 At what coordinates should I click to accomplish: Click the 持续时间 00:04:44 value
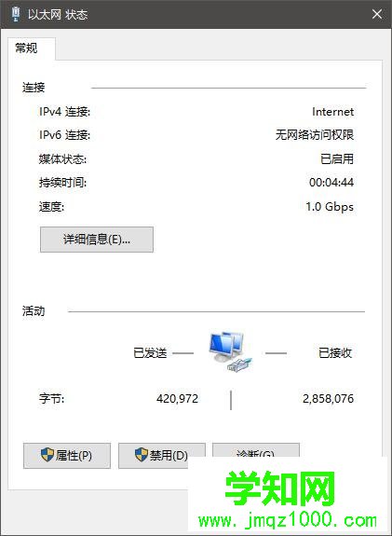click(x=331, y=182)
